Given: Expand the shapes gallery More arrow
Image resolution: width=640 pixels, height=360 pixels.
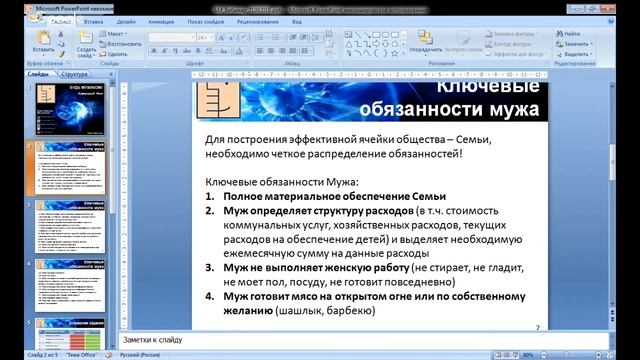Looking at the screenshot, I should coord(404,53).
